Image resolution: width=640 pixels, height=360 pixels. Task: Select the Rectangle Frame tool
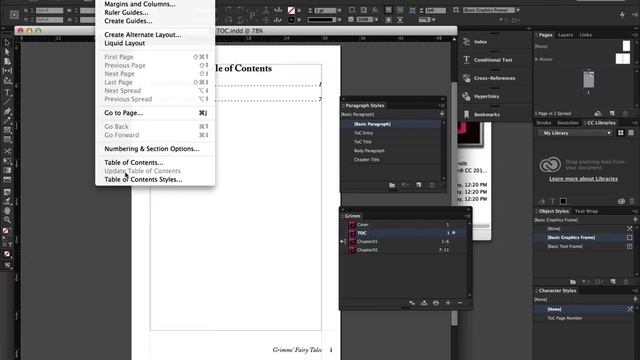coord(7,130)
